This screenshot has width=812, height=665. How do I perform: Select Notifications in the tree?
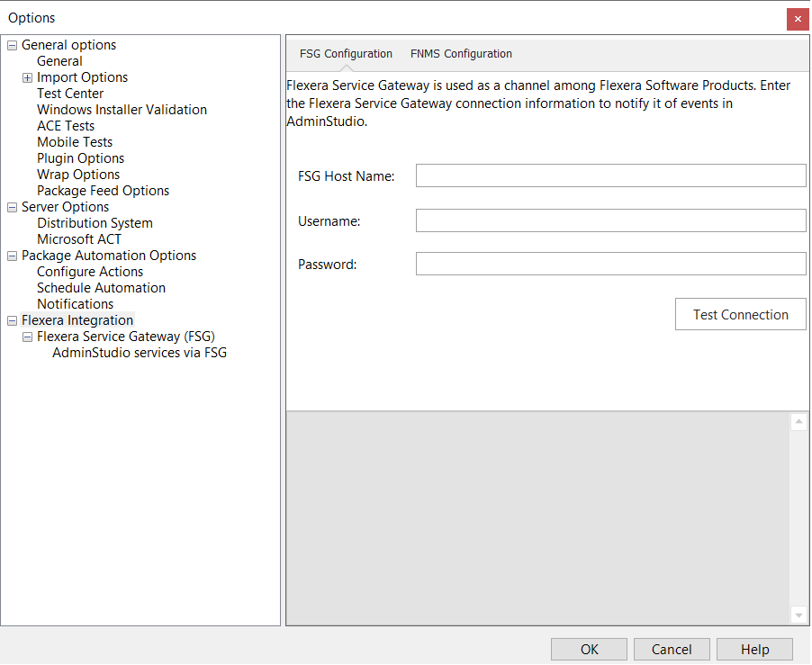pos(75,304)
